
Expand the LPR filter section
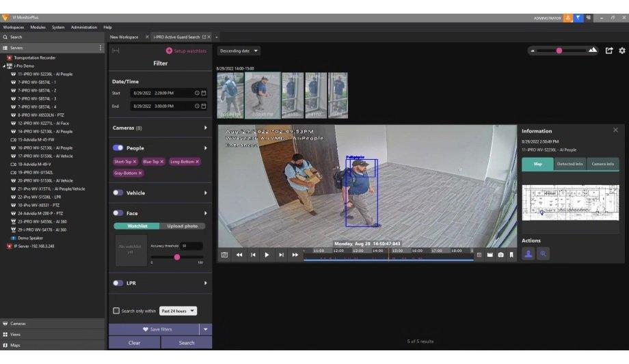(205, 283)
